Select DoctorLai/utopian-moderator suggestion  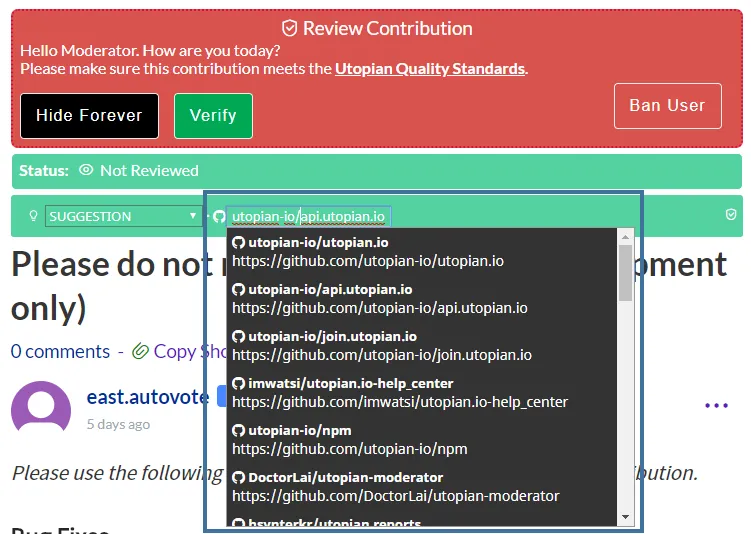coord(421,487)
